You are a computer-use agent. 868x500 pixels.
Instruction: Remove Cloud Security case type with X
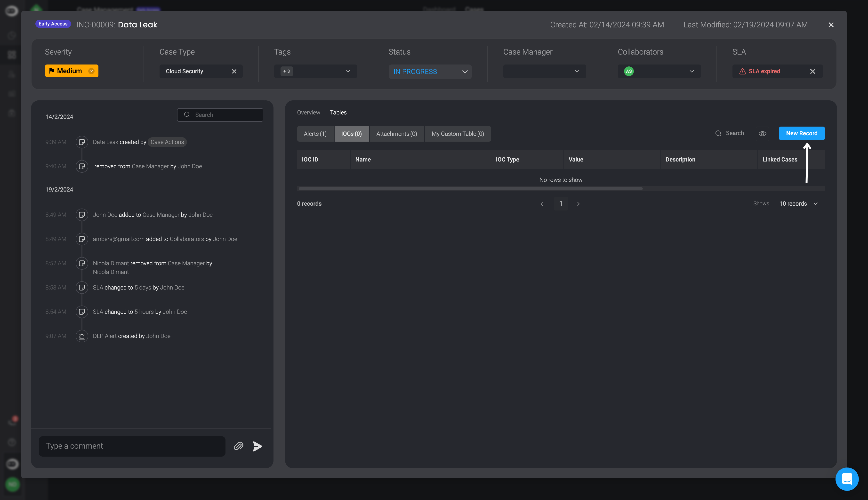[234, 72]
